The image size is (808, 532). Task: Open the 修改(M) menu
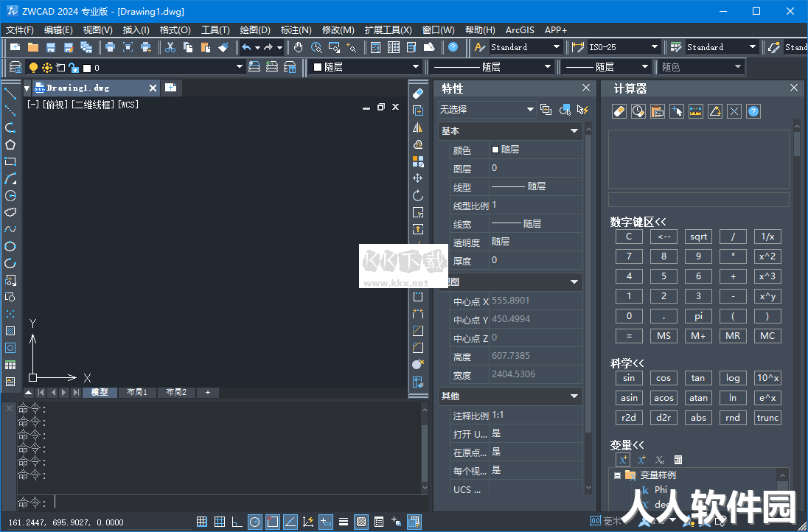point(338,30)
